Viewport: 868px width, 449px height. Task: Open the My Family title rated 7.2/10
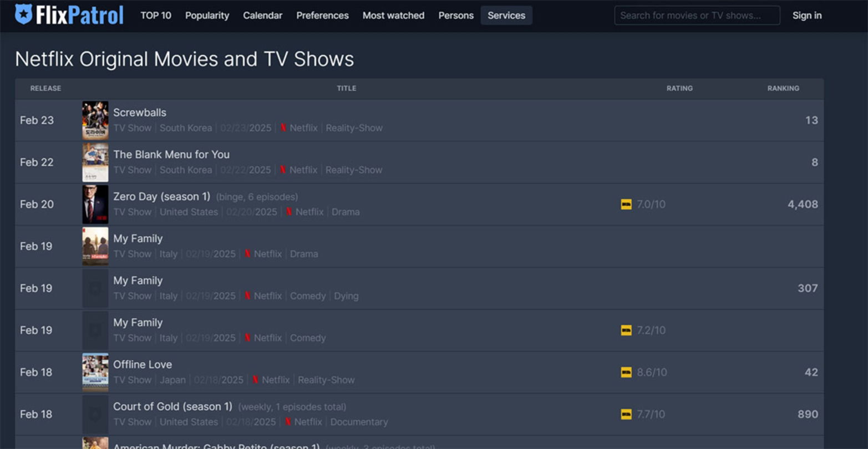tap(138, 323)
